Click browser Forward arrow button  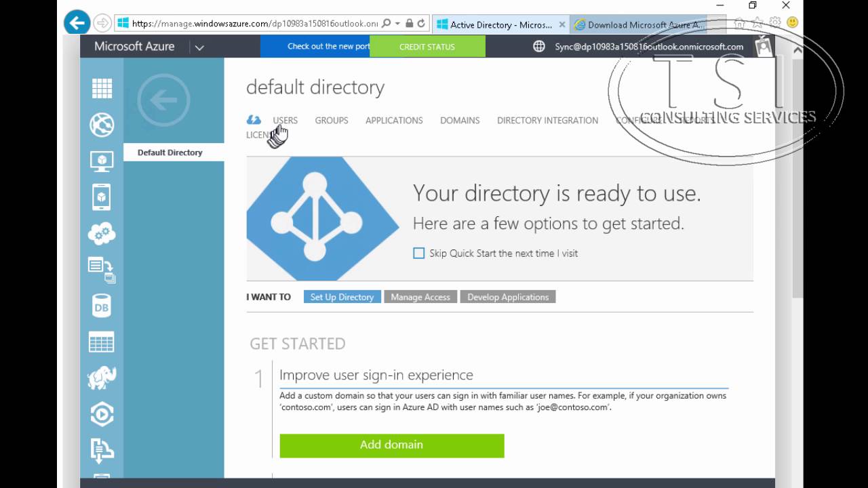click(102, 23)
